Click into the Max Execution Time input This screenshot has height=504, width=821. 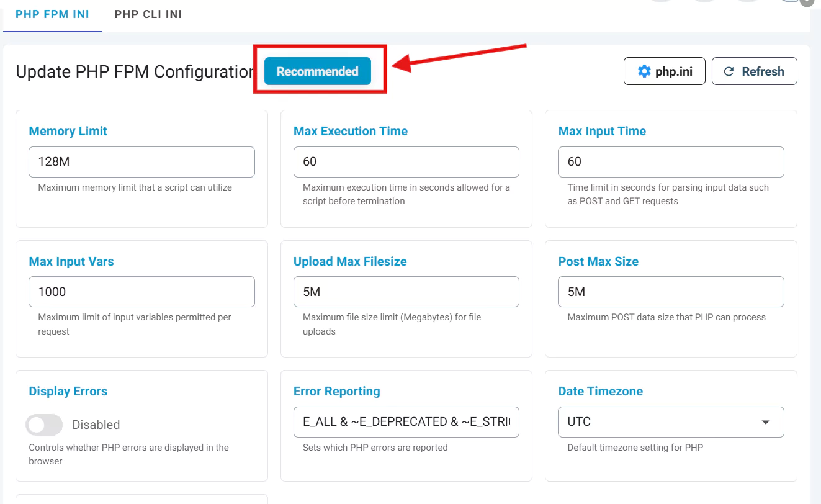click(406, 162)
